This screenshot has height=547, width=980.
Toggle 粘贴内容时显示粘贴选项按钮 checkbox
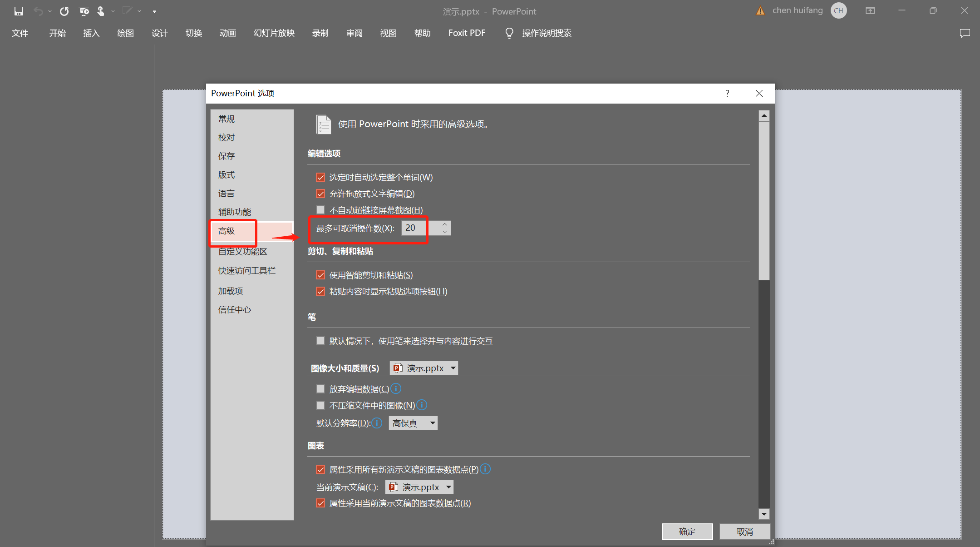(320, 291)
